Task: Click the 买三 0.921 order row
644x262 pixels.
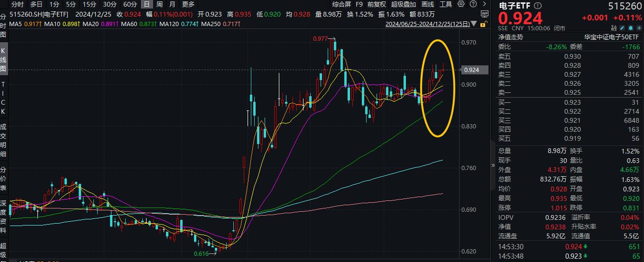Action: 569,120
